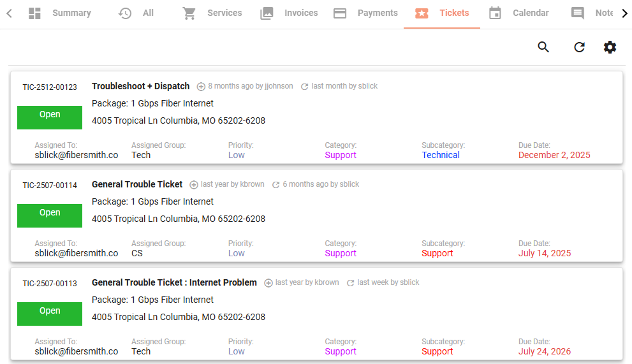Click the Calendar icon in tab bar
The height and width of the screenshot is (364, 632).
495,13
